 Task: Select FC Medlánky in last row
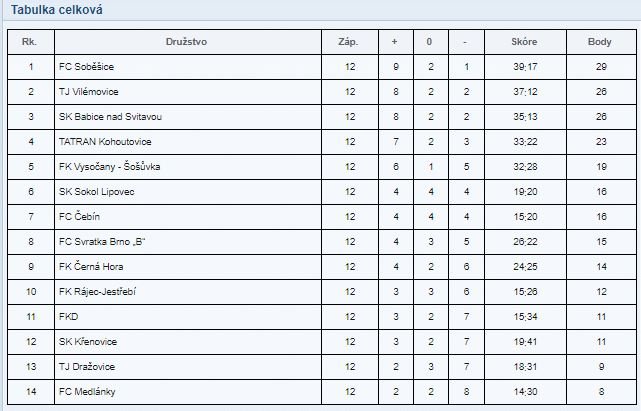pos(87,391)
